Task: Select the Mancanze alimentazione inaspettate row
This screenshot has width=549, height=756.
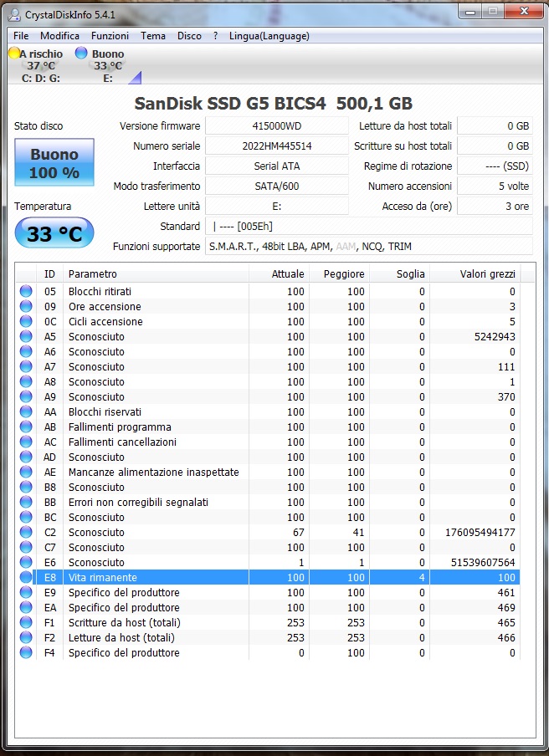Action: coord(268,472)
